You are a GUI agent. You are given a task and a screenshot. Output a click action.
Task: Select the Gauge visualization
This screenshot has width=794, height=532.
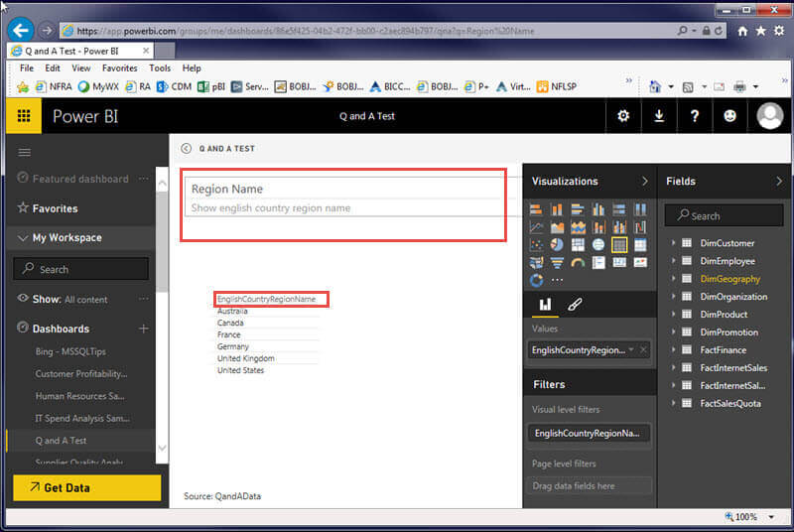[578, 262]
